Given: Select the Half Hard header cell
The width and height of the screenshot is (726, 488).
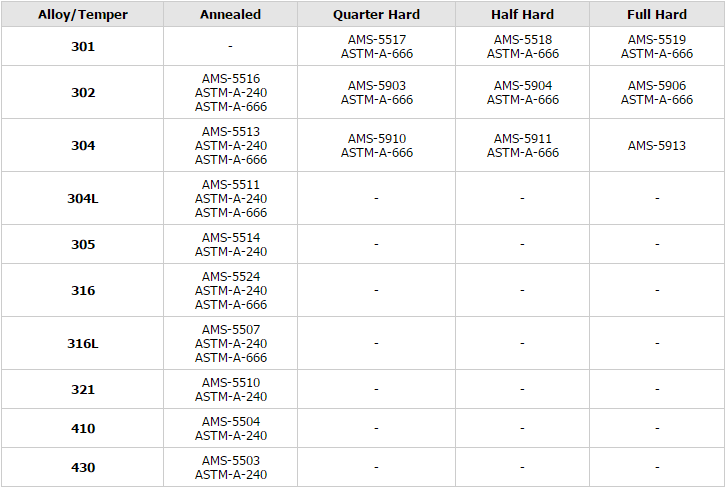Looking at the screenshot, I should click(x=522, y=14).
